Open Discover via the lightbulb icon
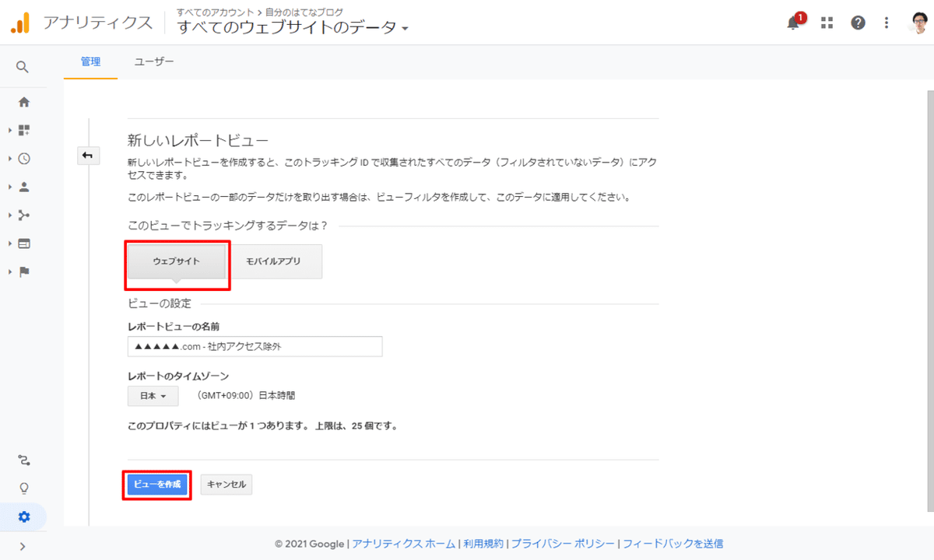Image resolution: width=934 pixels, height=560 pixels. pos(24,488)
